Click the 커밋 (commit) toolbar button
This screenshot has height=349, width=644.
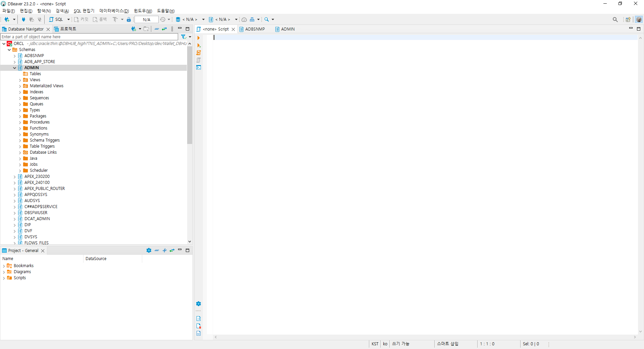click(x=81, y=19)
